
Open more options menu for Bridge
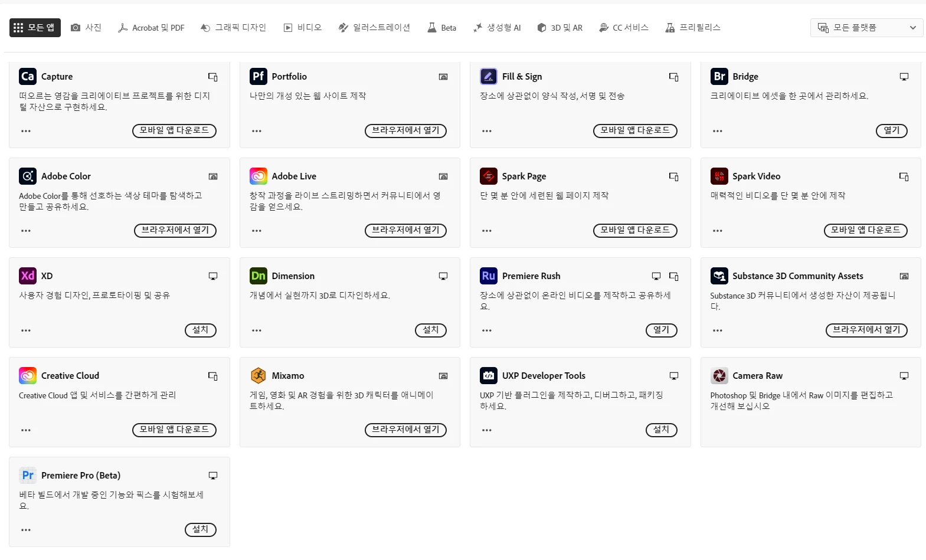click(x=718, y=131)
